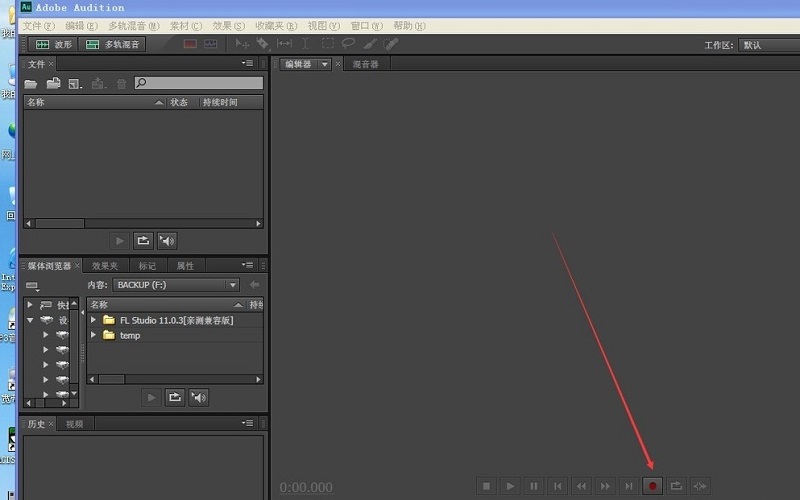Expand the temp folder in media browser
This screenshot has width=800, height=500.
click(93, 335)
